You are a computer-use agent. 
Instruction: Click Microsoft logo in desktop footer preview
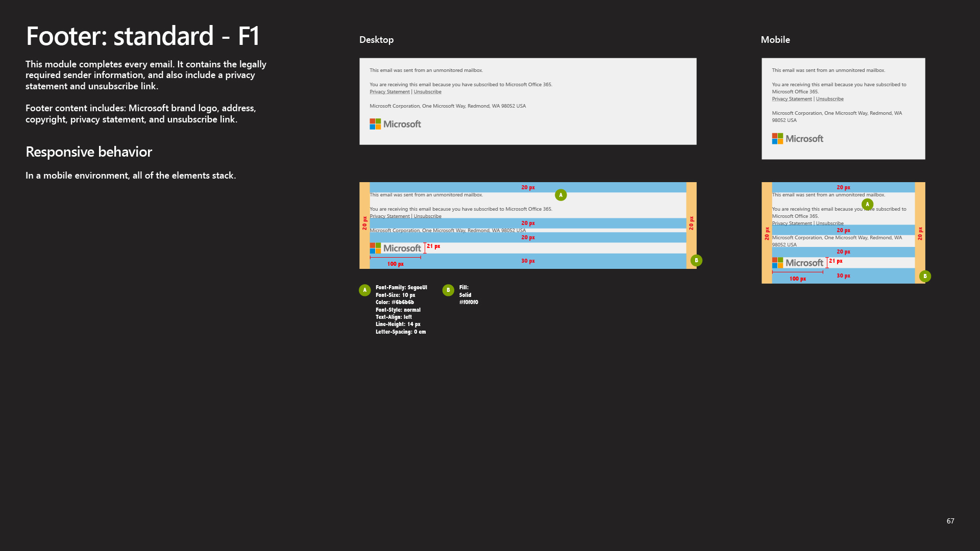point(395,124)
